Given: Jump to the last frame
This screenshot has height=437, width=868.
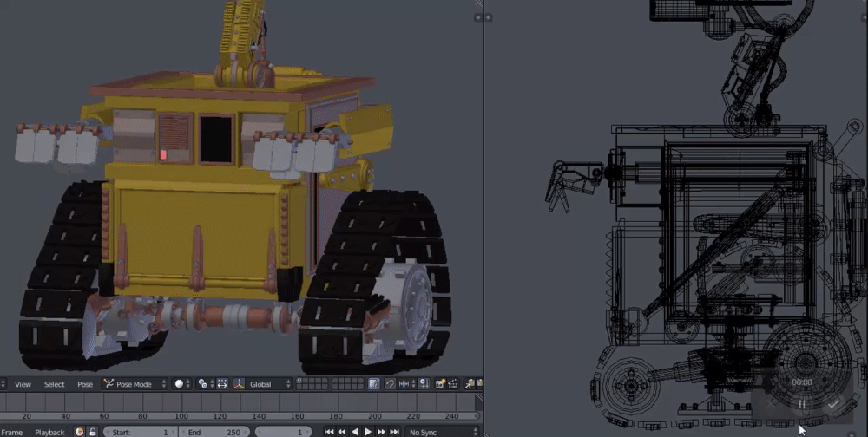Looking at the screenshot, I should click(394, 432).
